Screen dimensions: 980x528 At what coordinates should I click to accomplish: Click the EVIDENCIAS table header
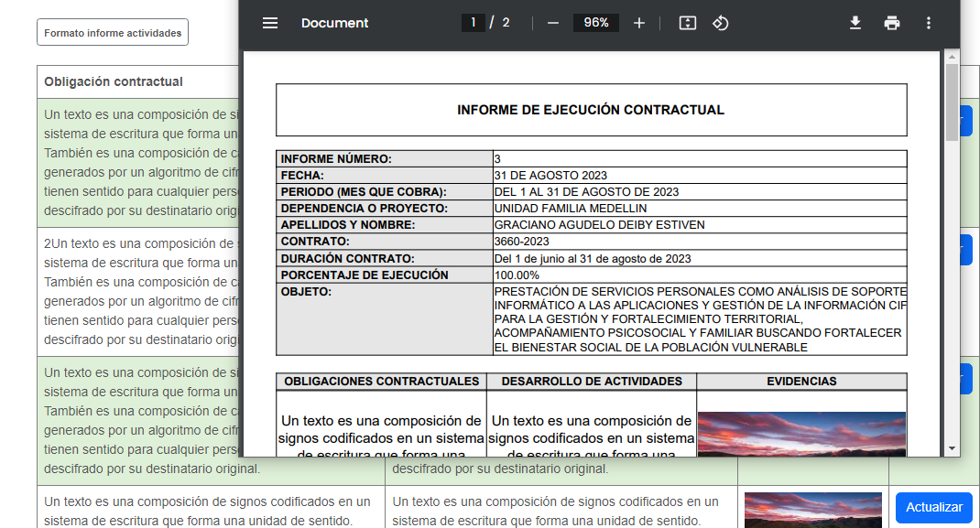(x=802, y=382)
